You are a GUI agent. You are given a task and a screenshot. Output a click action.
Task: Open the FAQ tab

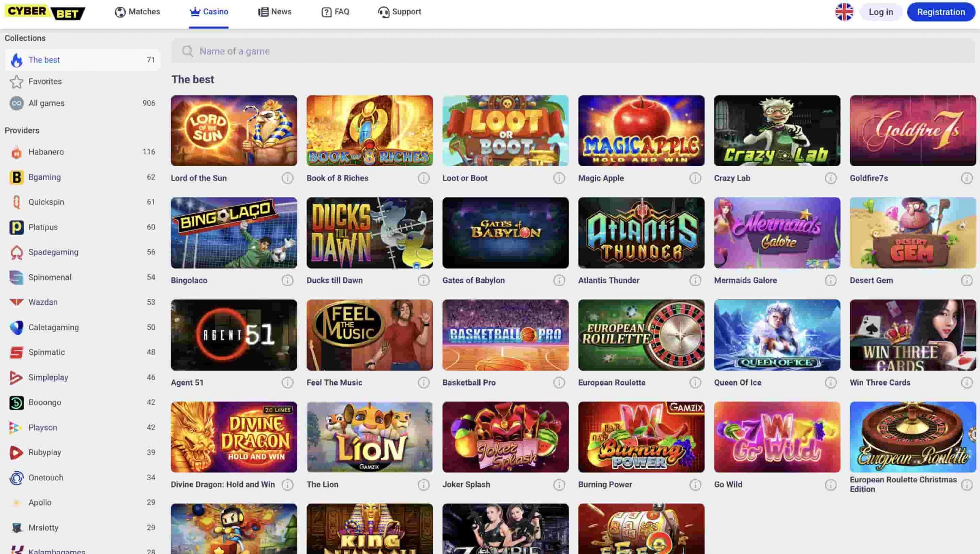pos(335,12)
